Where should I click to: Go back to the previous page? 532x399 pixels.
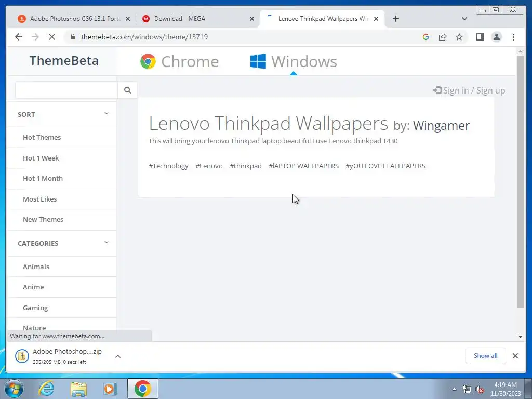pos(19,37)
